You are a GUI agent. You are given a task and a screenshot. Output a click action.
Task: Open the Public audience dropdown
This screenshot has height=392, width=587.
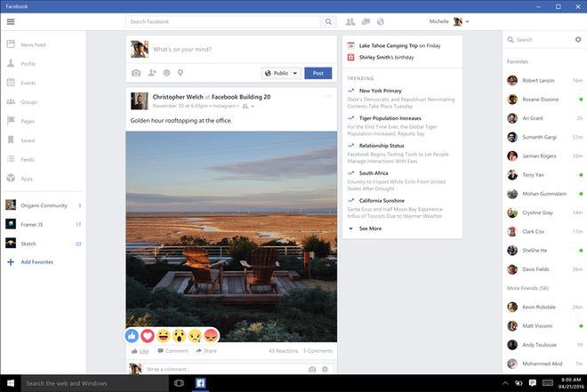281,73
